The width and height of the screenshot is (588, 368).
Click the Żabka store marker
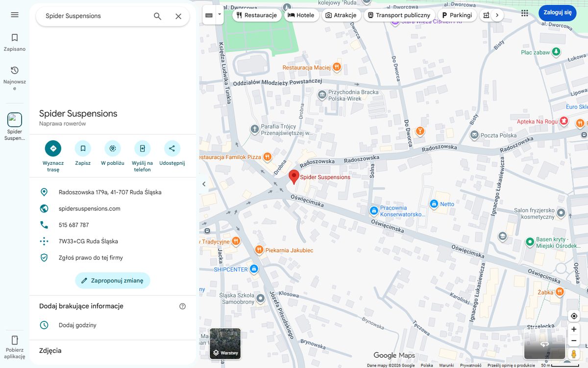[x=560, y=291]
